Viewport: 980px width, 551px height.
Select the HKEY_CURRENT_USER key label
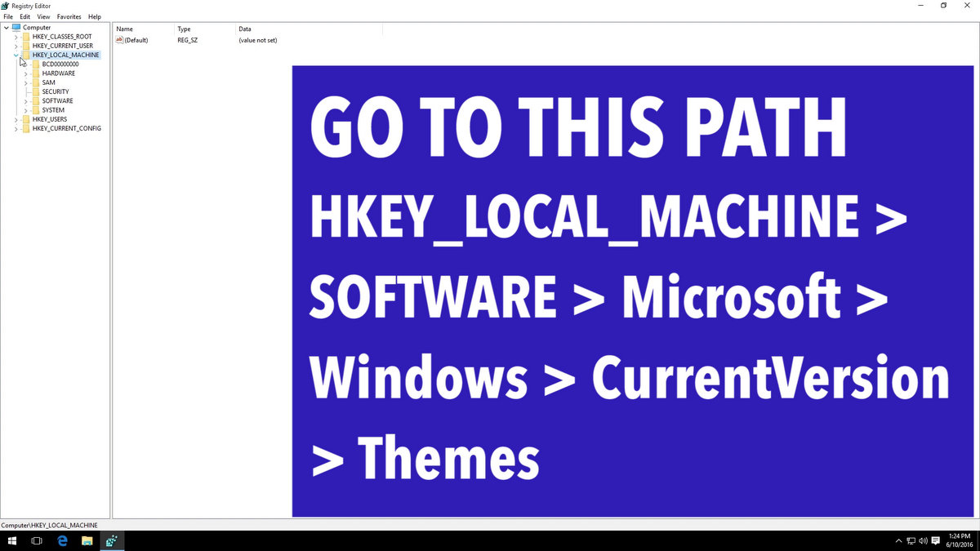[x=63, y=46]
